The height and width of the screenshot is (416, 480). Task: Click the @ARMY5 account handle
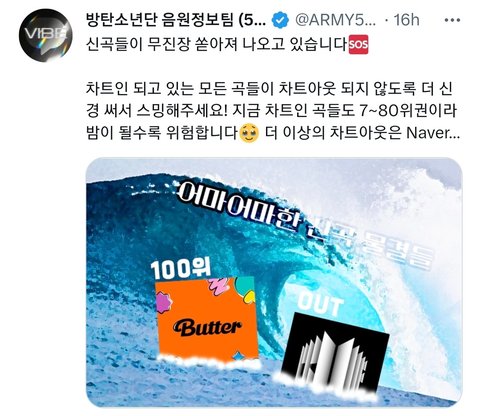tap(336, 20)
